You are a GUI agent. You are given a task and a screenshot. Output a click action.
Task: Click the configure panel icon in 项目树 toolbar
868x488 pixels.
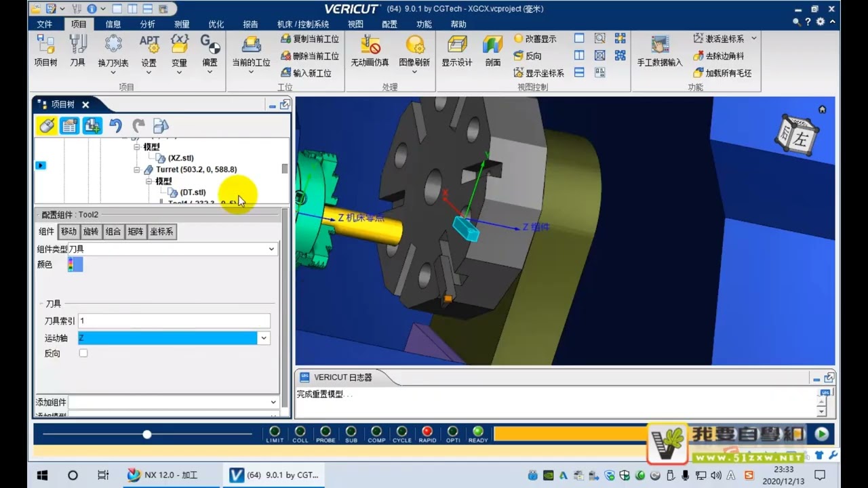[x=69, y=125]
